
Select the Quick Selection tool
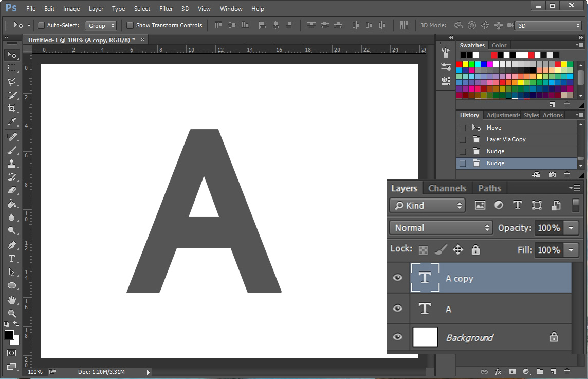tap(12, 95)
